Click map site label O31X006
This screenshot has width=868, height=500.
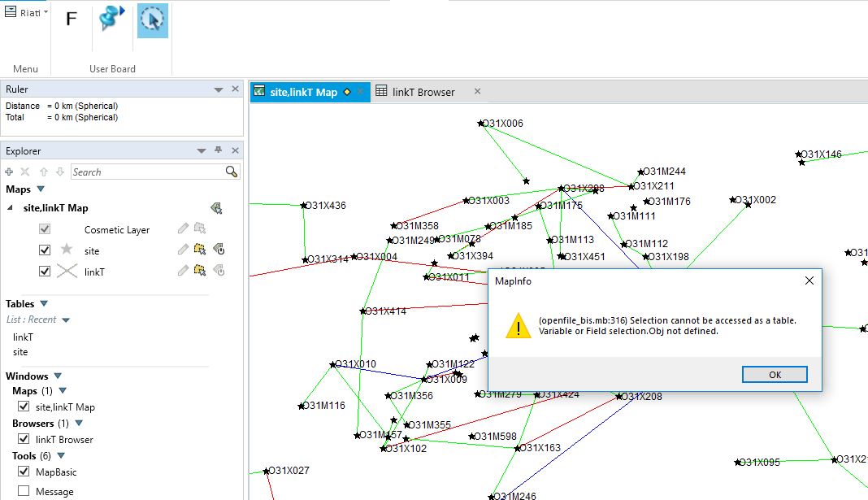tap(502, 124)
